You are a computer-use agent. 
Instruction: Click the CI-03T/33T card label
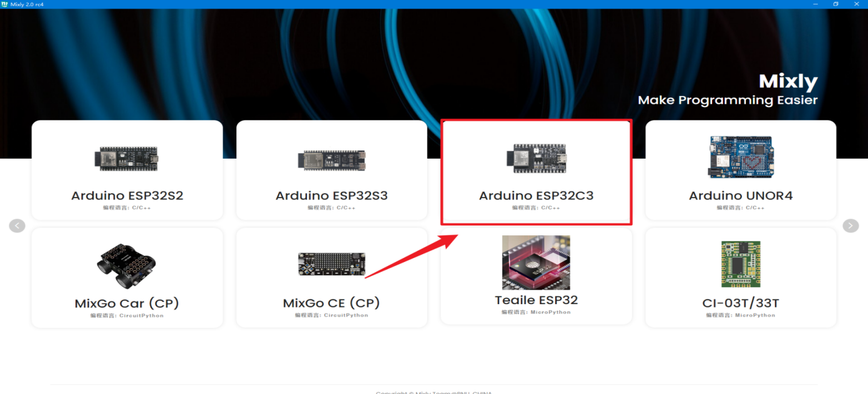coord(740,303)
